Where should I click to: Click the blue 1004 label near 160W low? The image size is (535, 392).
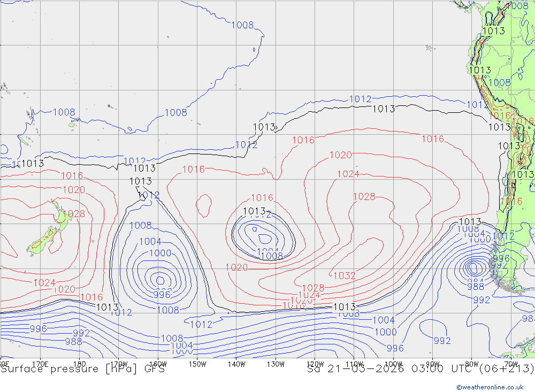pos(150,242)
